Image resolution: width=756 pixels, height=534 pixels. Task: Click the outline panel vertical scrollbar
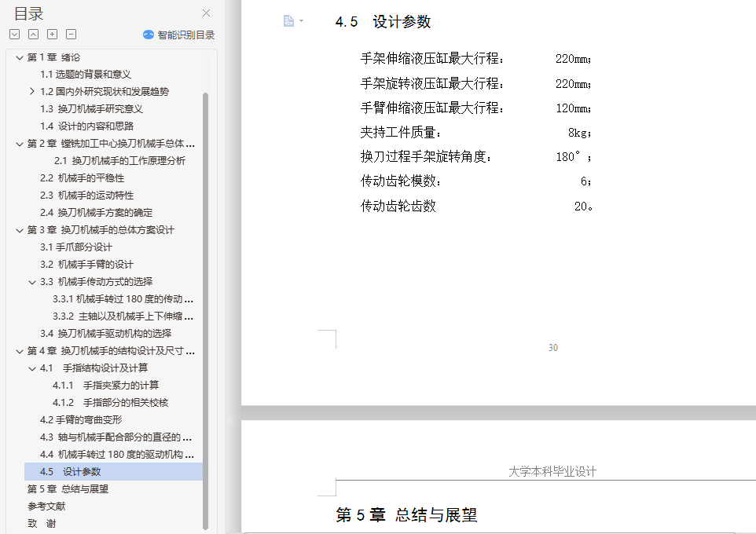pyautogui.click(x=205, y=311)
